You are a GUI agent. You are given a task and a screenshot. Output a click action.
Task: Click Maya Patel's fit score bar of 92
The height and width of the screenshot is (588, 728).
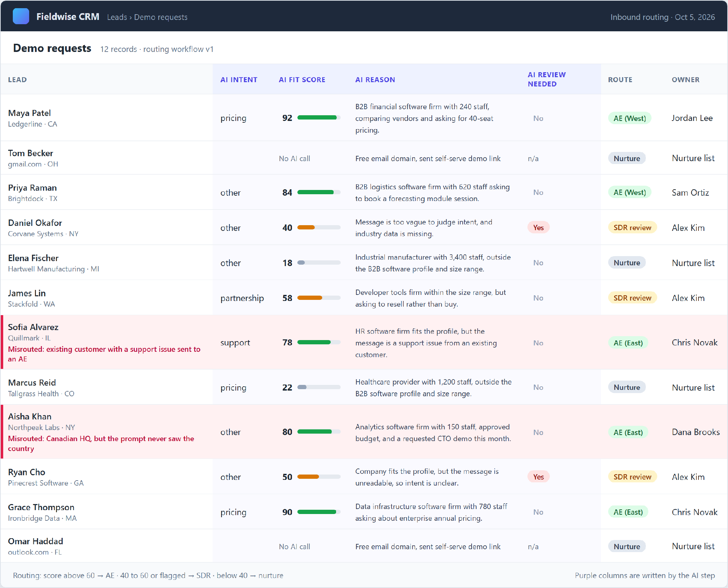coord(319,118)
